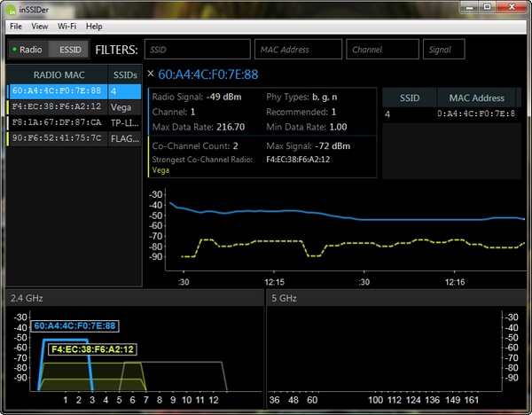Open the Wi-Fi menu
The image size is (532, 415).
pyautogui.click(x=67, y=27)
